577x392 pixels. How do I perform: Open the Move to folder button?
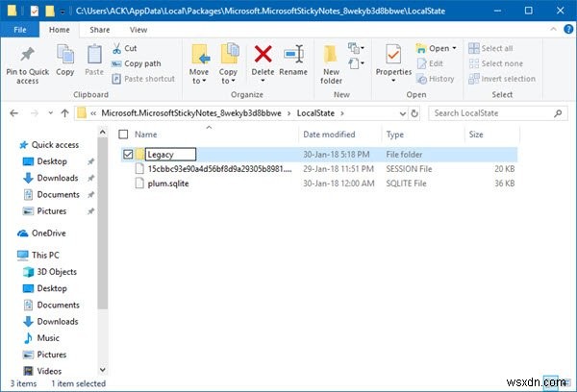pos(199,64)
